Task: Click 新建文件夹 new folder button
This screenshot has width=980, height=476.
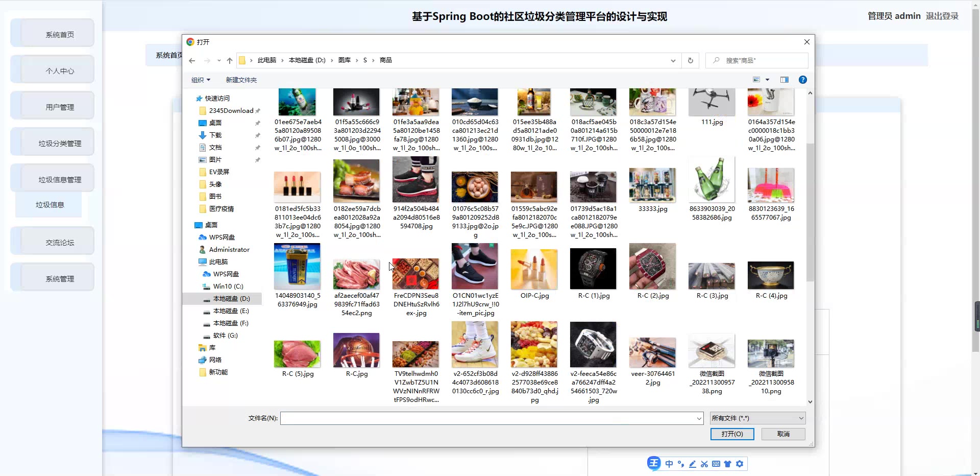Action: click(x=241, y=80)
